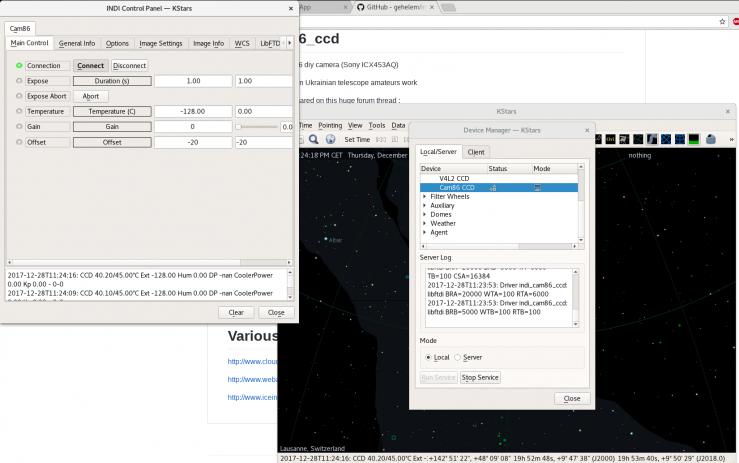Open the Data menu in KStars
The image size is (739, 463).
[398, 125]
